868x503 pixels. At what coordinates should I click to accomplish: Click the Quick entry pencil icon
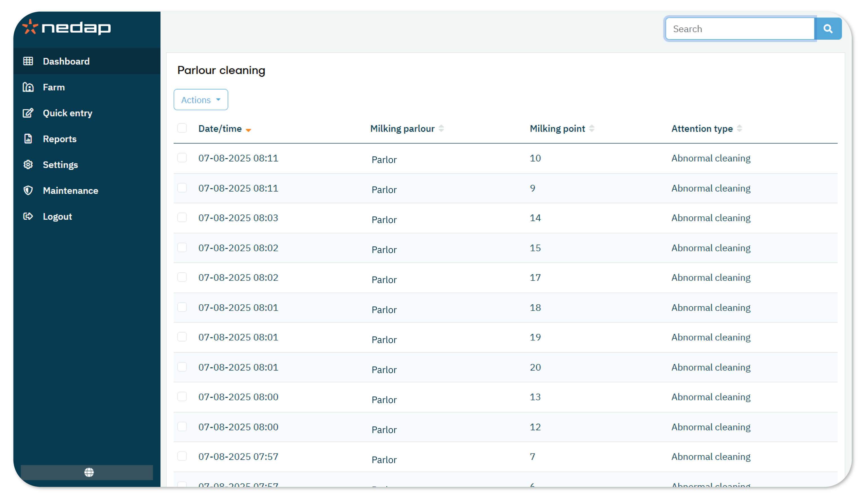[28, 113]
